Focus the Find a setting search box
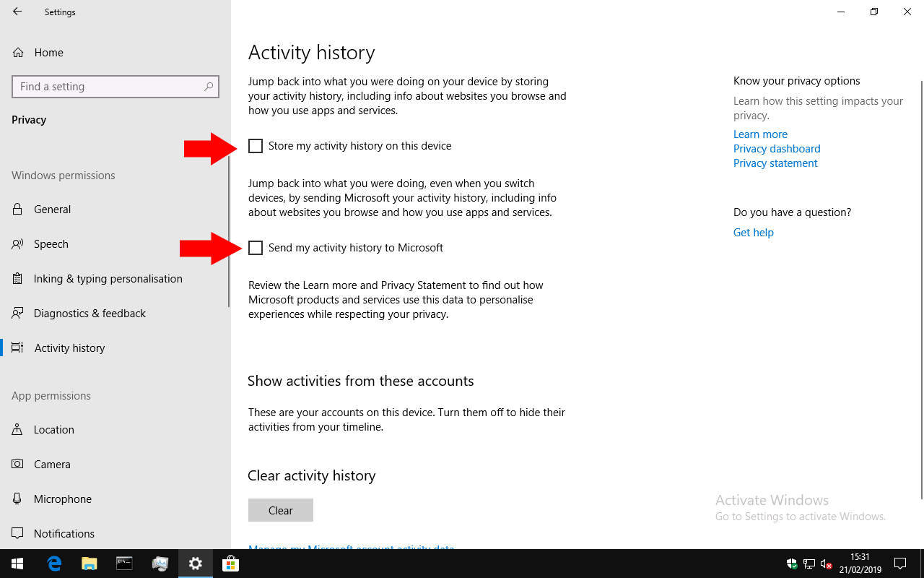Image resolution: width=924 pixels, height=578 pixels. tap(115, 87)
